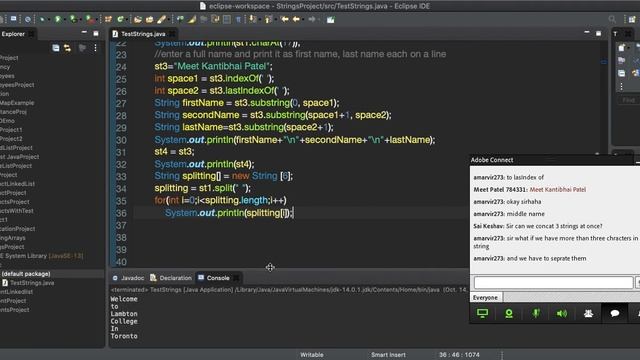Screen dimensions: 640x360
Task: Select the Everyone chat tab in Adobe Connect
Action: pos(485,298)
